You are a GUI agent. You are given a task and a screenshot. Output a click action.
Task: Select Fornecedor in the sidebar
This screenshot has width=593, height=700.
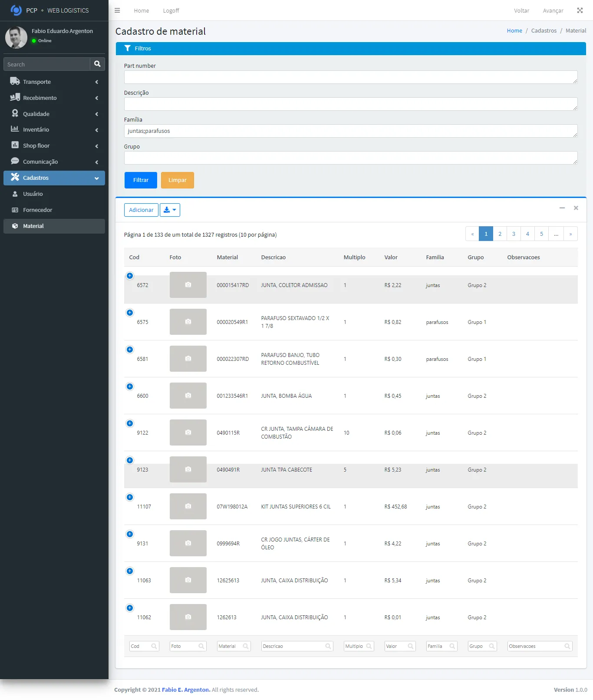(37, 210)
